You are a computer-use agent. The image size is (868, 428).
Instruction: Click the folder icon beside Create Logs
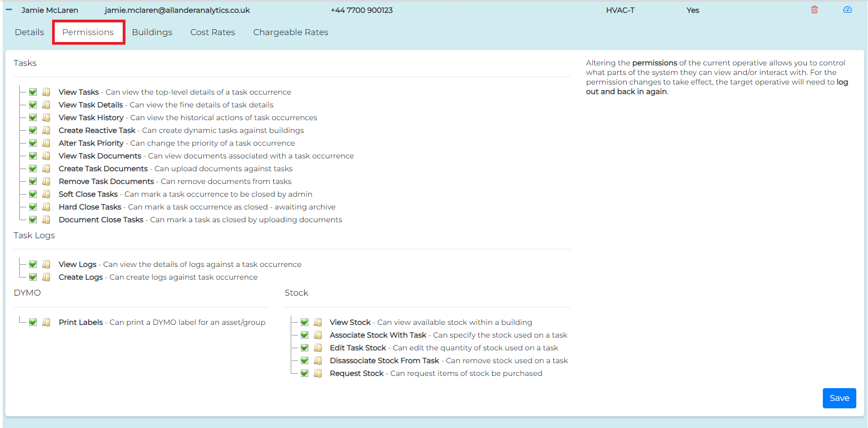click(46, 277)
